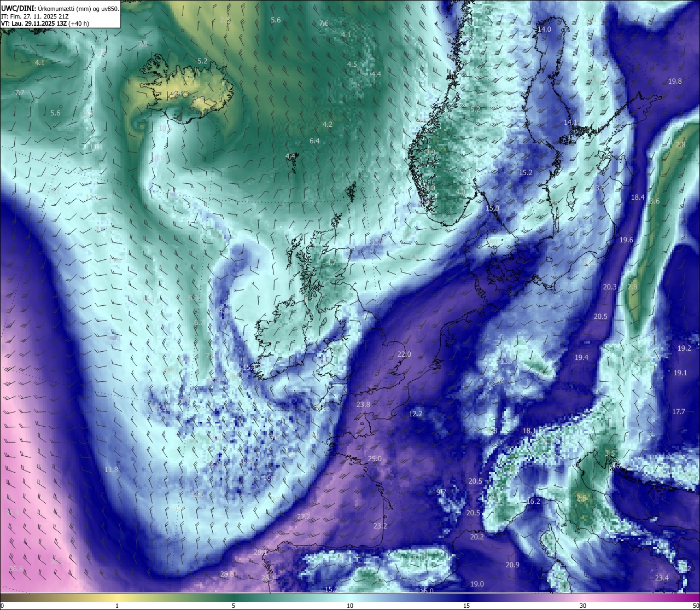Click the map value '17.7'

[x=678, y=411]
